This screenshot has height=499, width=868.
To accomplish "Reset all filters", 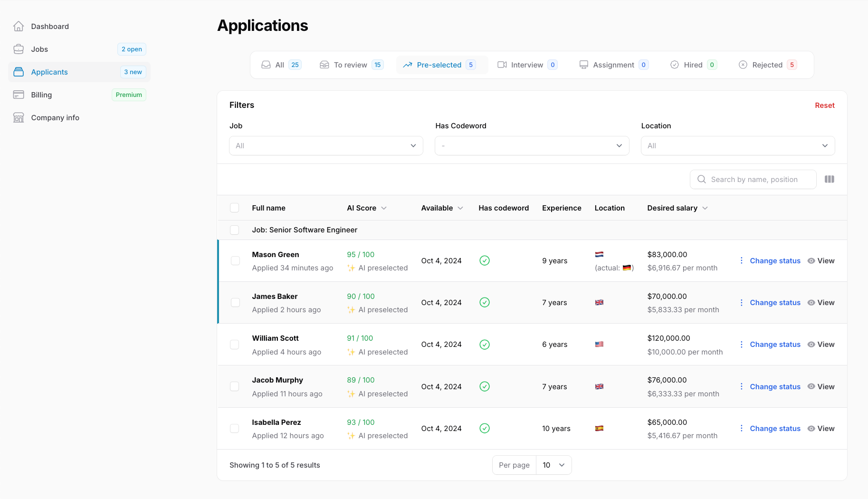I will [x=825, y=105].
